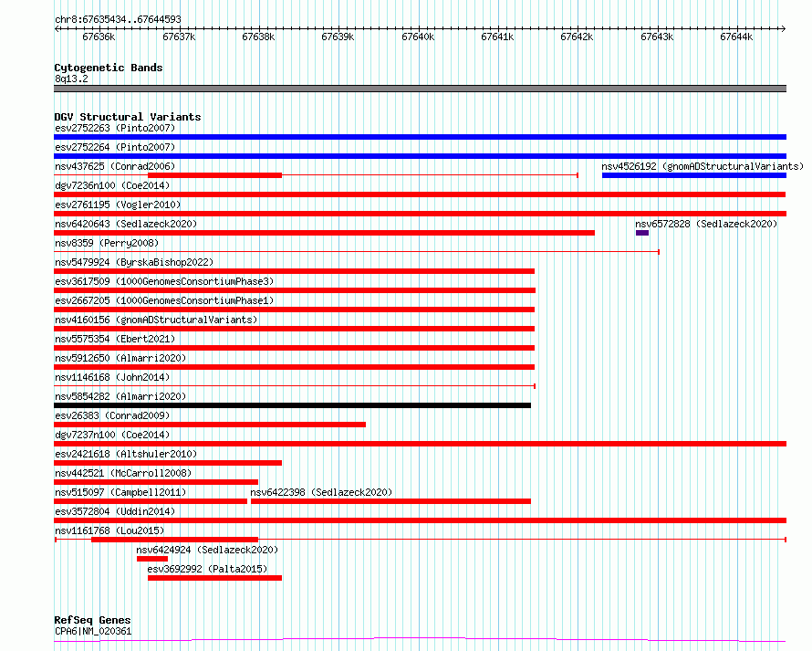Click the nsv442521 red variant bar

point(156,482)
